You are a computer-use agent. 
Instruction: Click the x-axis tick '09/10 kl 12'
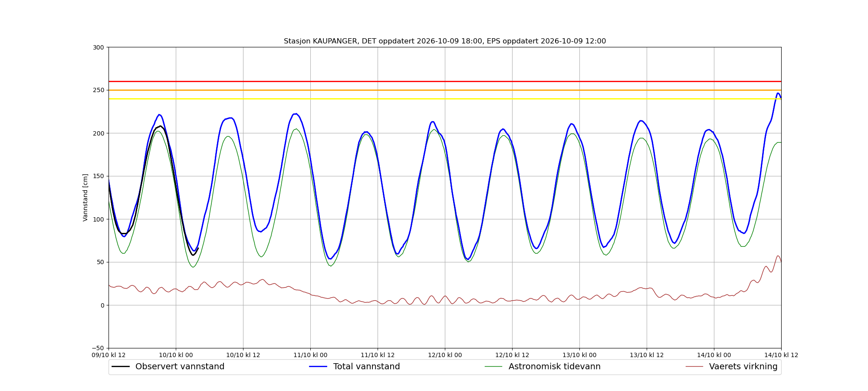pyautogui.click(x=108, y=355)
